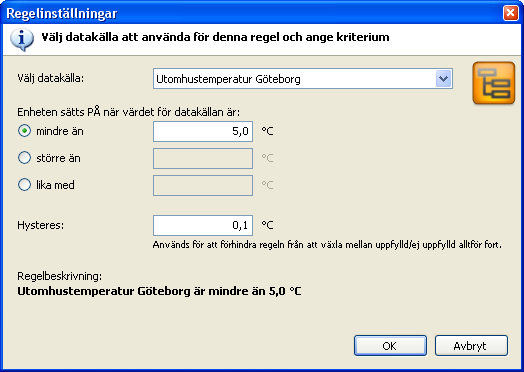Click the °C unit beside the Hysteres field
This screenshot has height=372, width=524.
[x=267, y=225]
